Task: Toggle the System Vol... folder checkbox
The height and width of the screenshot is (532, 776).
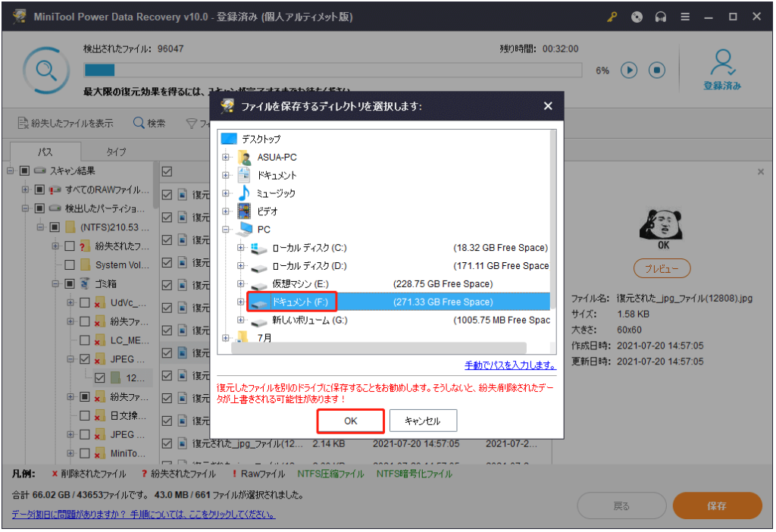Action: click(x=70, y=265)
